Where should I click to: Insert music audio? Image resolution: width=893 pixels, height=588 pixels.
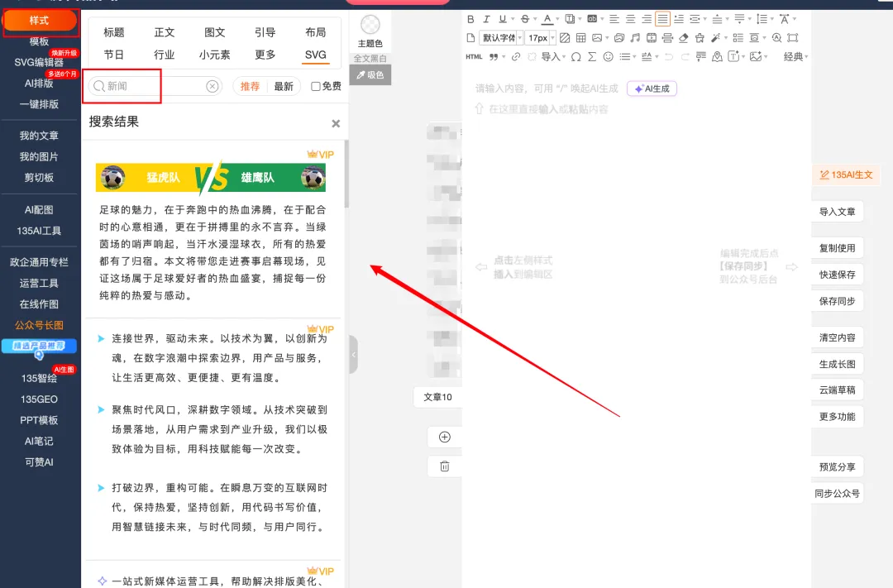[x=636, y=38]
